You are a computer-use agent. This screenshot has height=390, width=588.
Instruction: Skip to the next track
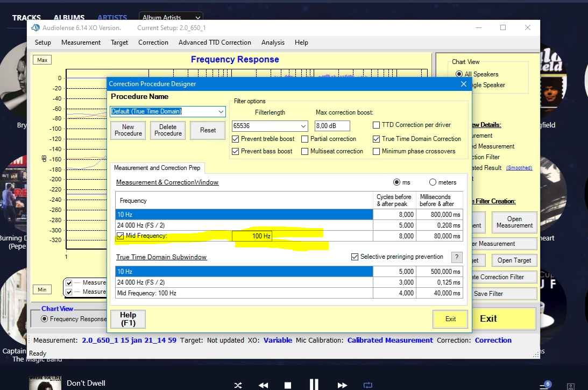(342, 385)
